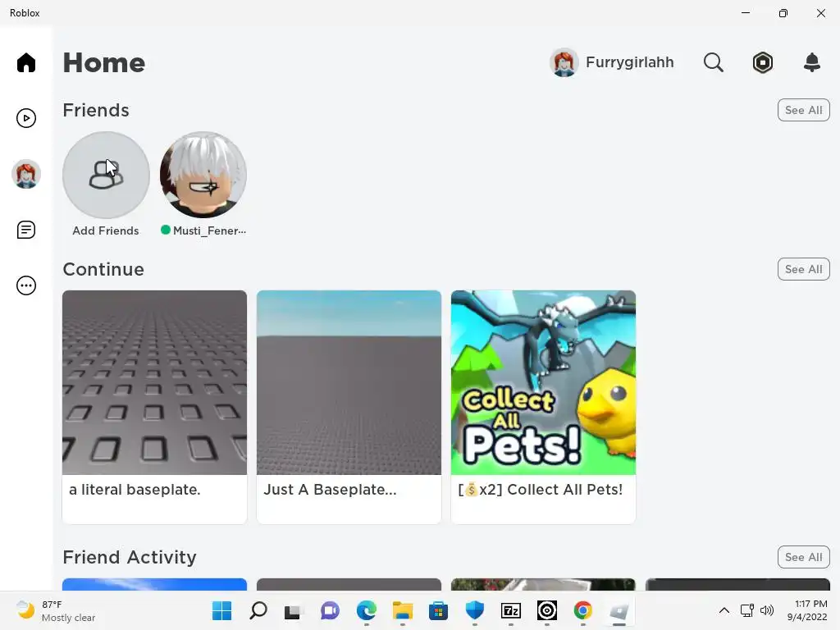Screen dimensions: 840x630
Task: Click the 'Just A Baseplate...' title text
Action: click(x=330, y=490)
